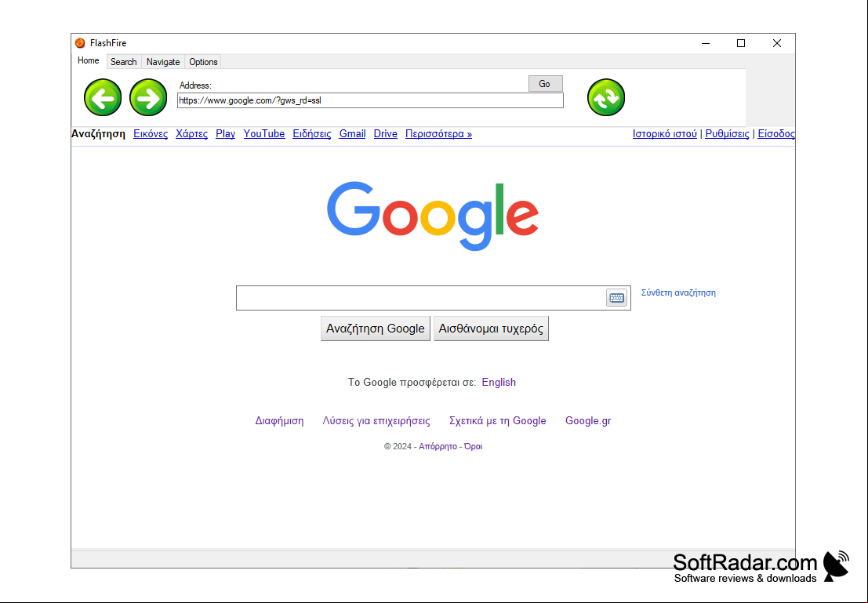Open the Navigate tab

tap(163, 62)
